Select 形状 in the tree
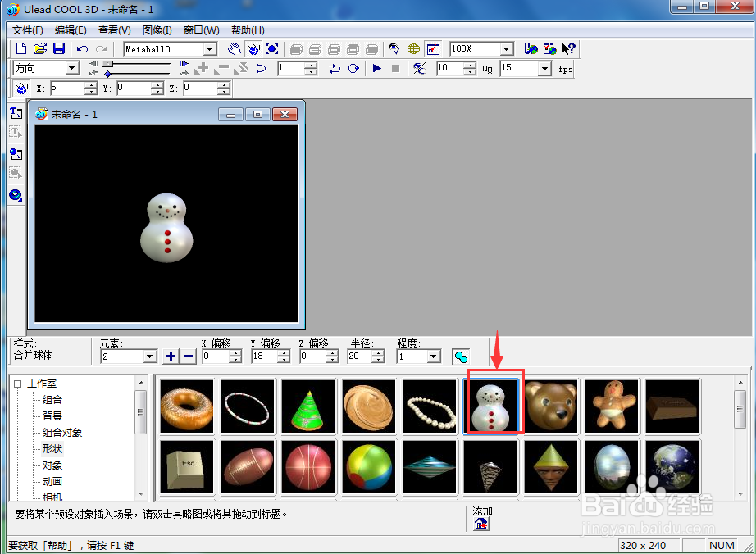The height and width of the screenshot is (554, 756). tap(52, 449)
